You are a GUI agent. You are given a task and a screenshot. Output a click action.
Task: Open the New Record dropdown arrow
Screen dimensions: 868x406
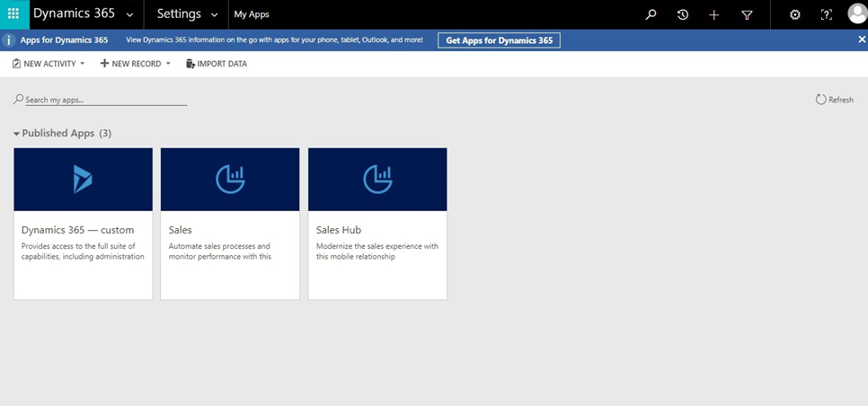[x=168, y=64]
